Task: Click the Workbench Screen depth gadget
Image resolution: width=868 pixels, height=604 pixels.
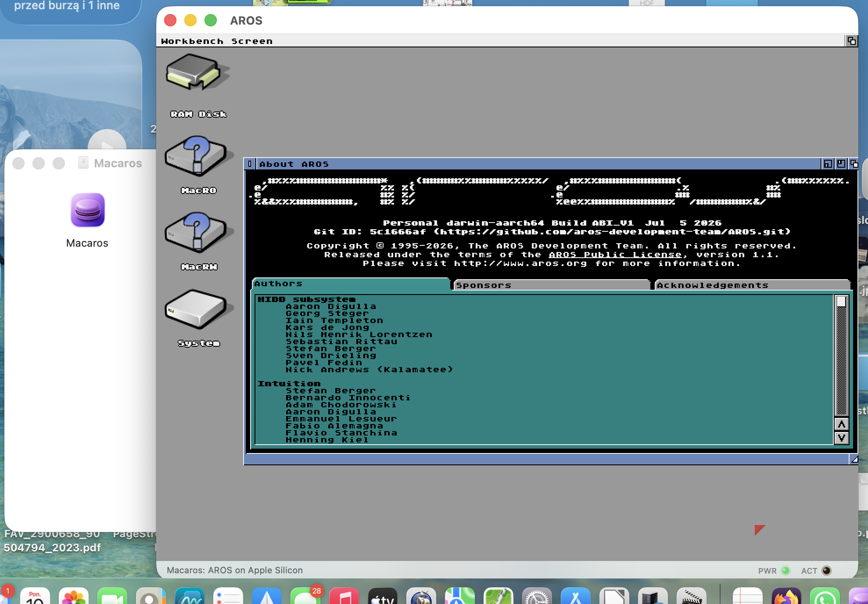Action: tap(851, 41)
